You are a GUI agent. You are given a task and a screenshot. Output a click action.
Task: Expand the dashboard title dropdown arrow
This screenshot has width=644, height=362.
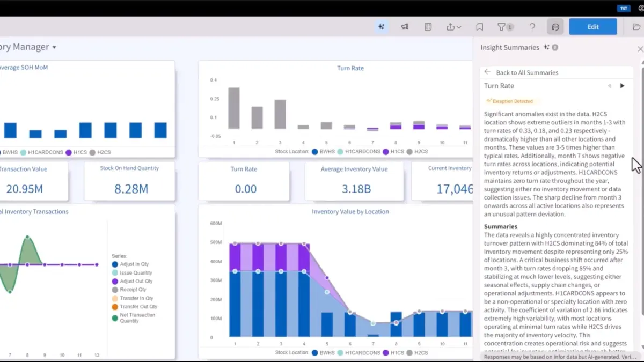(x=54, y=47)
